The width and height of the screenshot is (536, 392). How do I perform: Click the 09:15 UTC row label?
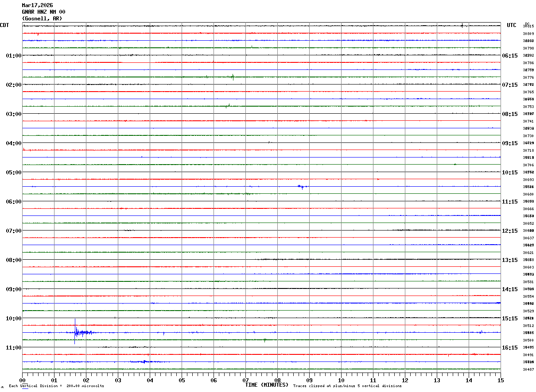point(510,143)
